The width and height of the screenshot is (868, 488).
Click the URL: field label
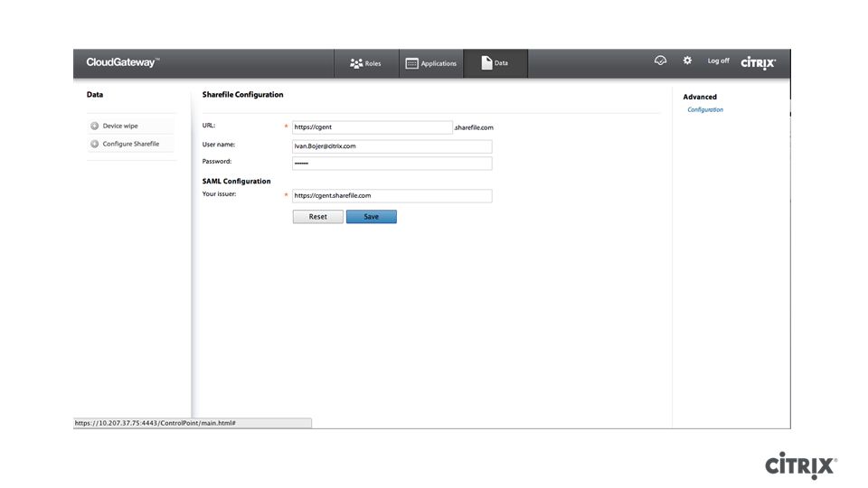point(209,126)
